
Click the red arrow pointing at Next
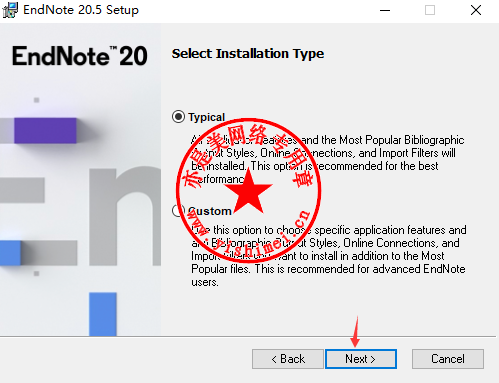355,331
